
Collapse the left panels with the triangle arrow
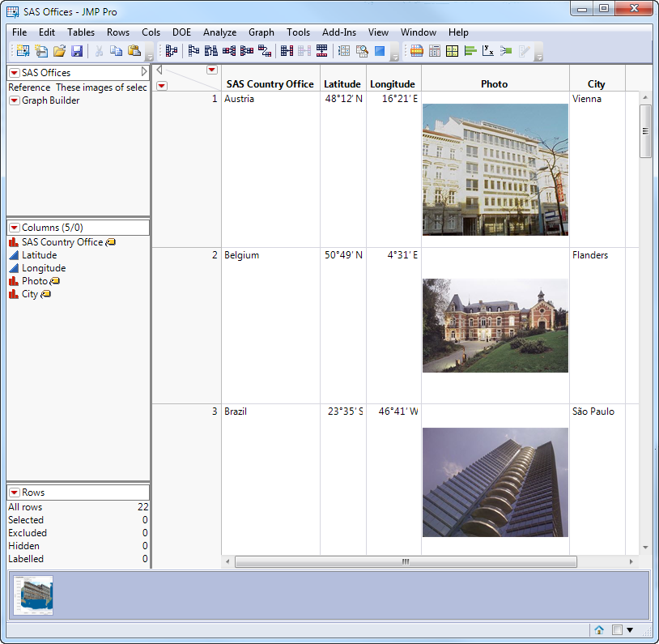click(159, 70)
